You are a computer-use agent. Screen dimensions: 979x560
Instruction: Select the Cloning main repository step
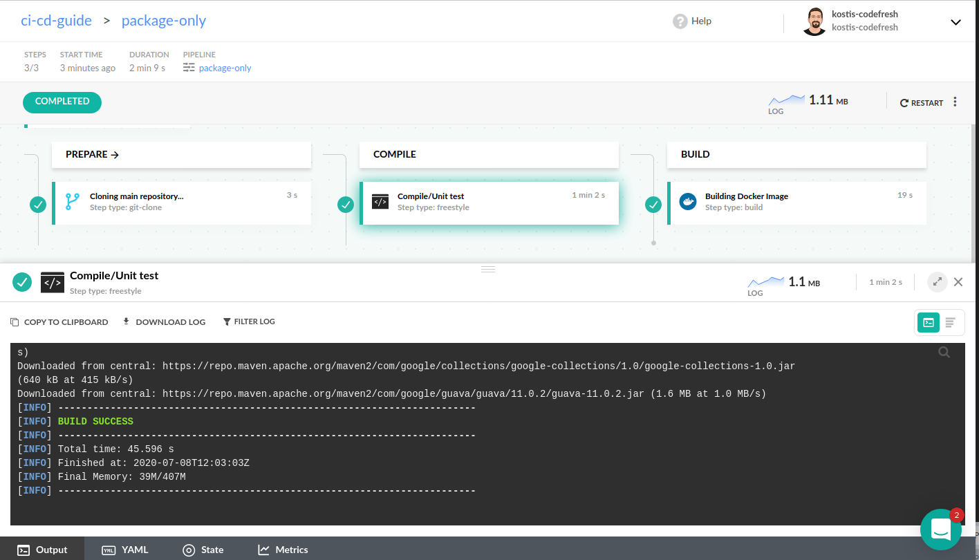[182, 203]
